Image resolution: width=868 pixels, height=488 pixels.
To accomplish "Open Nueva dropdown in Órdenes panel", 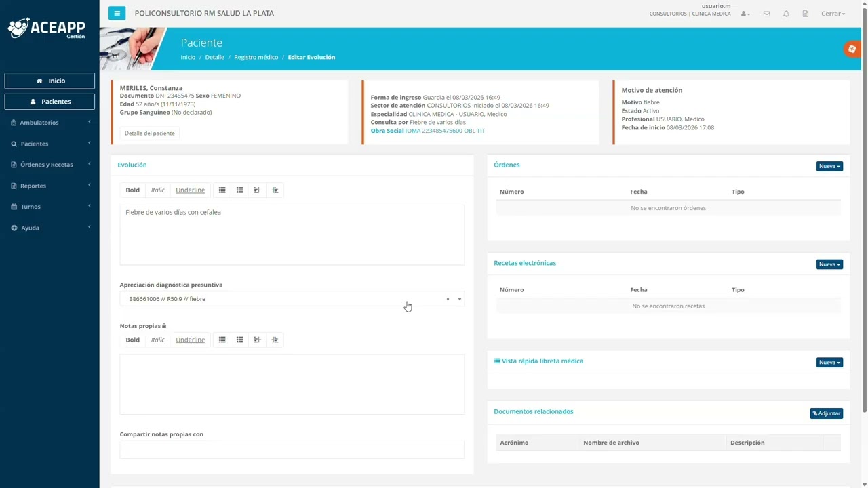I will 829,166.
